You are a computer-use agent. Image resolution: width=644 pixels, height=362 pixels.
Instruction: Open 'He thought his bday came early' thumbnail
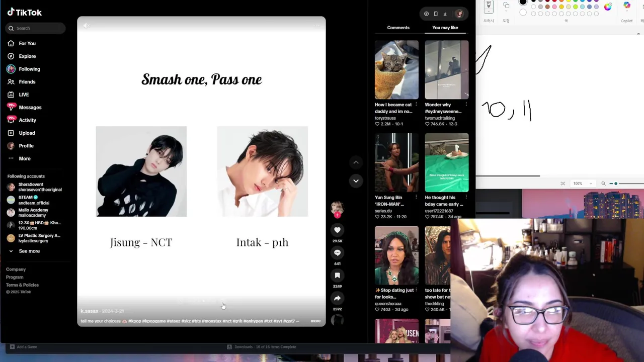(x=447, y=163)
